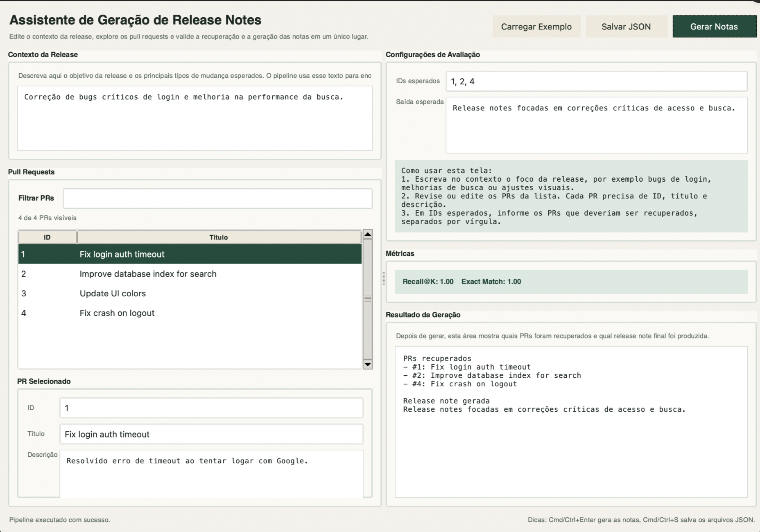Edit the PR Selecionado ID field
This screenshot has height=532, width=760.
pyautogui.click(x=211, y=408)
